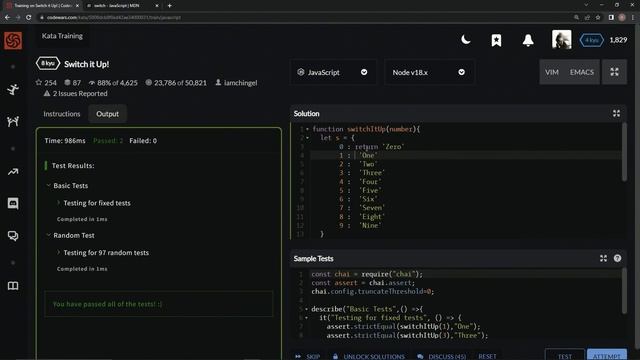Click Solution editor vertical scrollbar
The width and height of the screenshot is (640, 360).
pyautogui.click(x=624, y=152)
